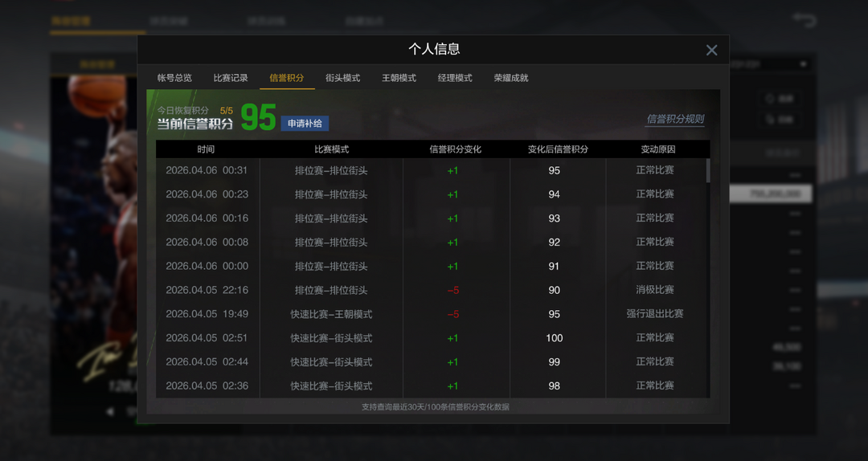Click 排位赛-排位街头 in the 00:31 row

(x=331, y=170)
